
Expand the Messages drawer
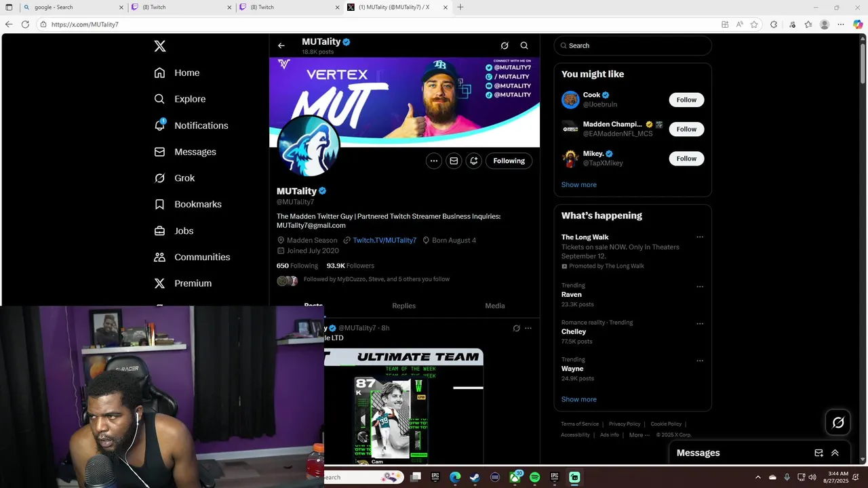(835, 453)
